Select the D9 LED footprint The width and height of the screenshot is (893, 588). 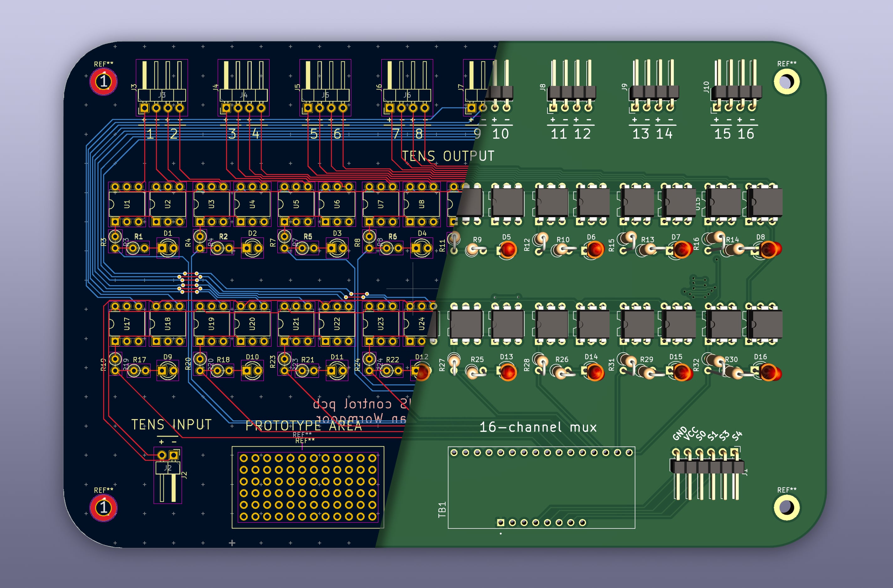[x=168, y=371]
